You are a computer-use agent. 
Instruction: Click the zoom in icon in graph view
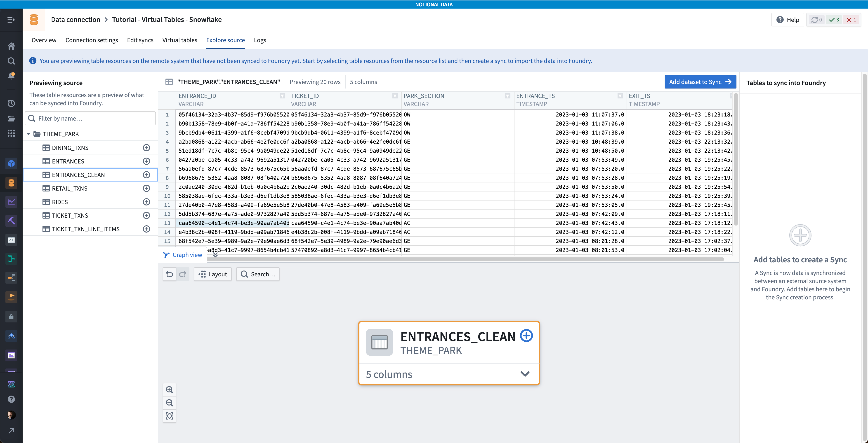(170, 389)
